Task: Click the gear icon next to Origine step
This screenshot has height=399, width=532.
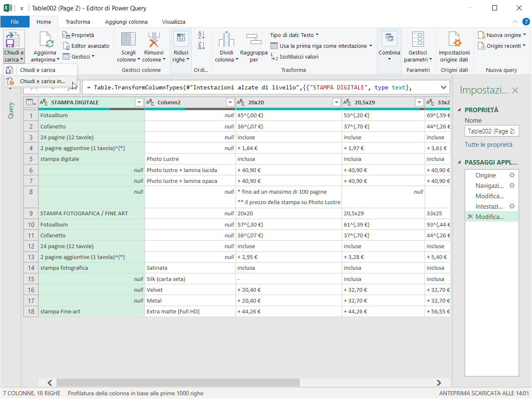Action: [x=512, y=175]
